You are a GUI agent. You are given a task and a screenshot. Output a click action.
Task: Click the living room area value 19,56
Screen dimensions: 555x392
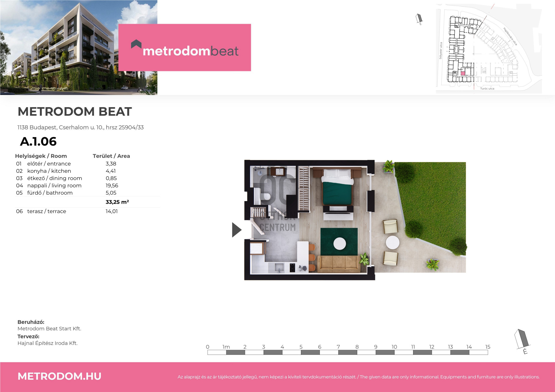pos(112,185)
